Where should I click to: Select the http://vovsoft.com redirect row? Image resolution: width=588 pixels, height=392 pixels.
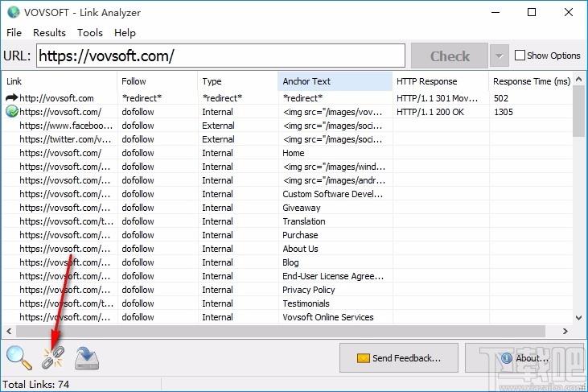(288, 98)
